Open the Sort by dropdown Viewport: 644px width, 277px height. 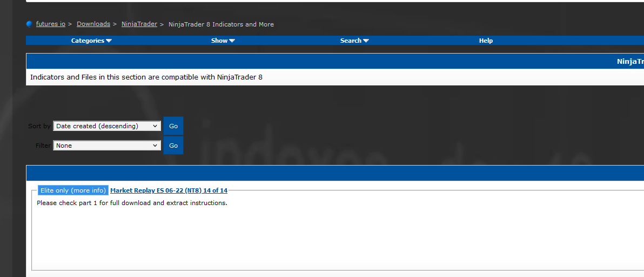pos(107,126)
